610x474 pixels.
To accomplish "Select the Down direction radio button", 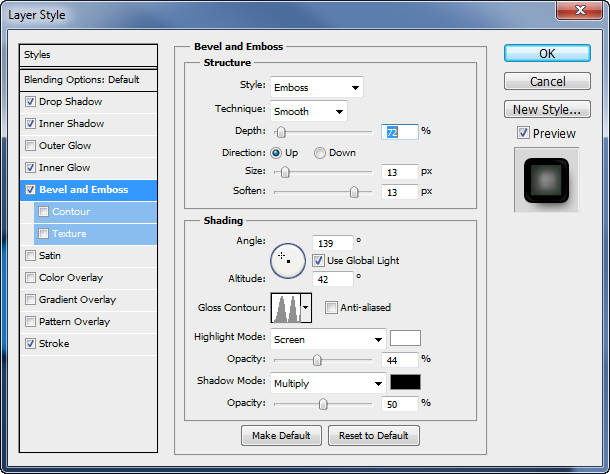I will (320, 153).
